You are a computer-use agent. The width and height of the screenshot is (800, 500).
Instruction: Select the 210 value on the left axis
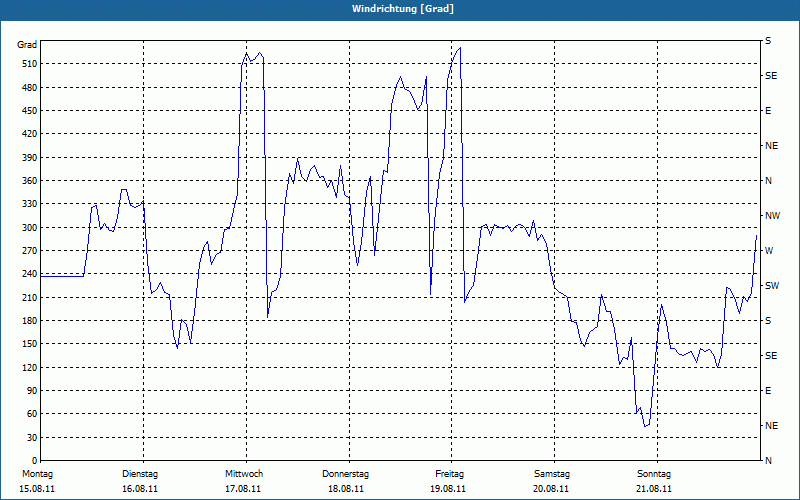point(30,297)
